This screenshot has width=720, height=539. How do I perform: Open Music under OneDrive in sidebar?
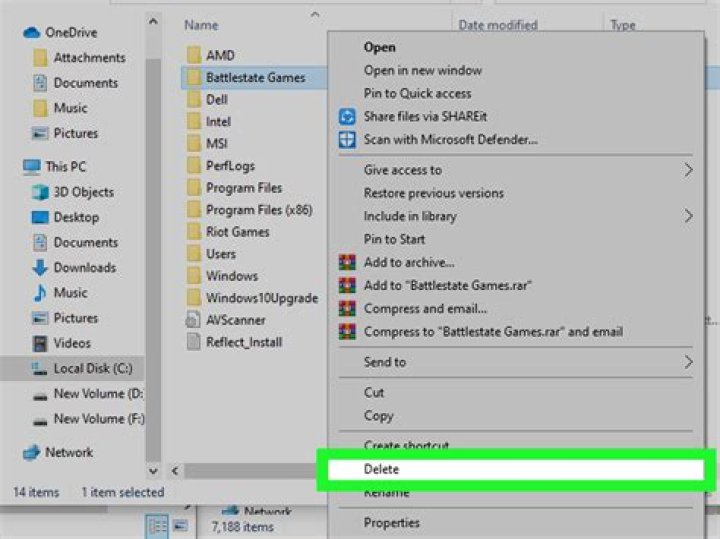[x=70, y=108]
